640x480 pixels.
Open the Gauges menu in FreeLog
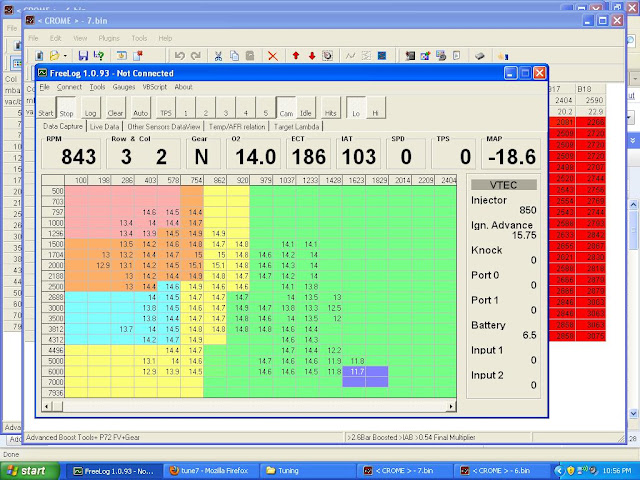[124, 87]
